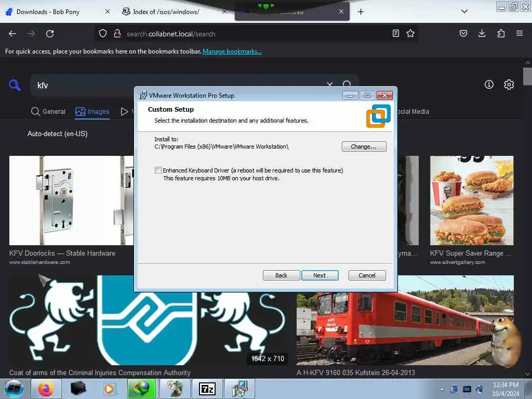Open Coat of arms image result
The image size is (532, 399).
click(x=148, y=320)
